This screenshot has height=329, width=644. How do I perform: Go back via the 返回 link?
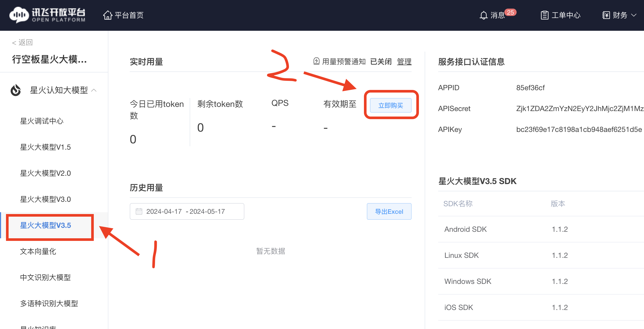(22, 42)
